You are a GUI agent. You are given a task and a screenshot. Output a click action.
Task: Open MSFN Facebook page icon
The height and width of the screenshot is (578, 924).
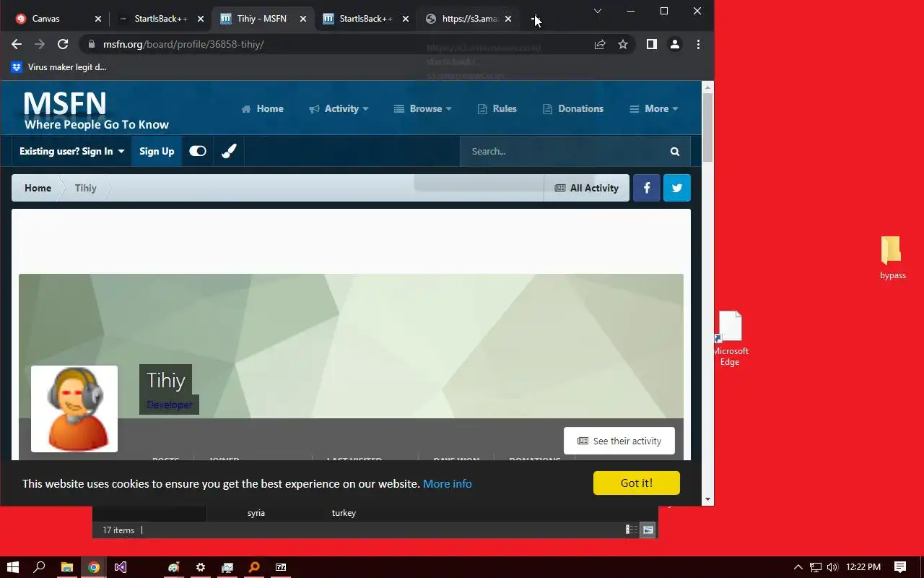click(647, 188)
